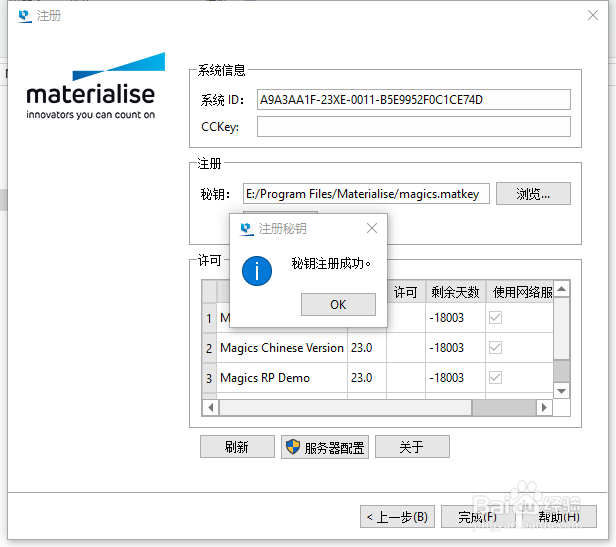
Task: Click version 23.0 of Magics Chinese Version
Action: [x=367, y=348]
